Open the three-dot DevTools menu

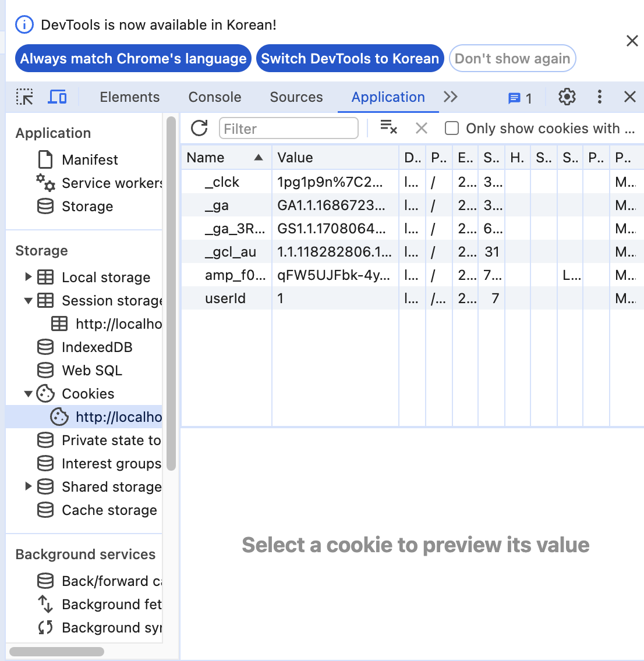599,97
